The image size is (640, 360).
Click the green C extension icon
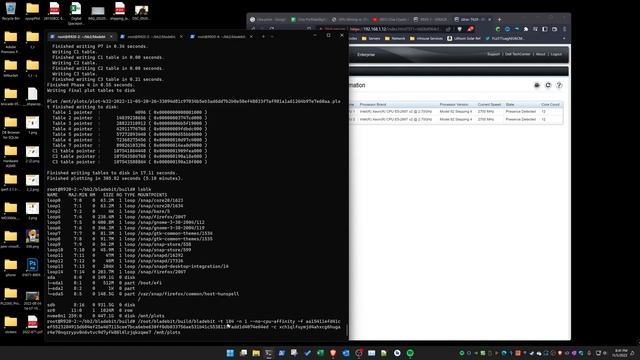498,29
